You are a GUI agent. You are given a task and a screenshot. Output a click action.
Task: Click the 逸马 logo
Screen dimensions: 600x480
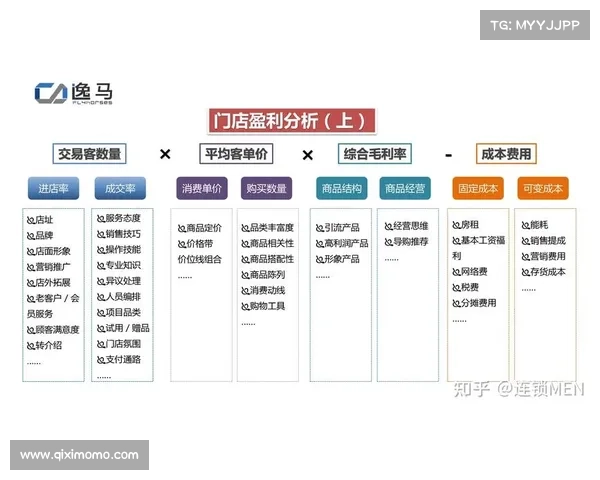[x=73, y=93]
